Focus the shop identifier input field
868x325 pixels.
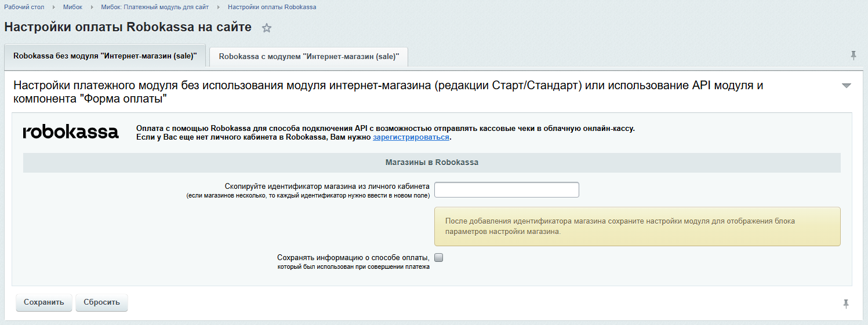(506, 189)
